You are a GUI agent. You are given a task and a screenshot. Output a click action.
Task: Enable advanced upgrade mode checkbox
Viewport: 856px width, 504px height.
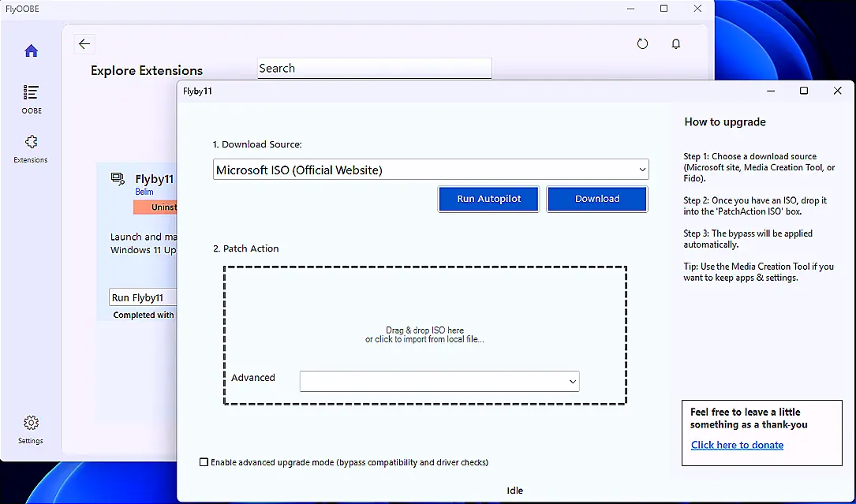click(204, 462)
